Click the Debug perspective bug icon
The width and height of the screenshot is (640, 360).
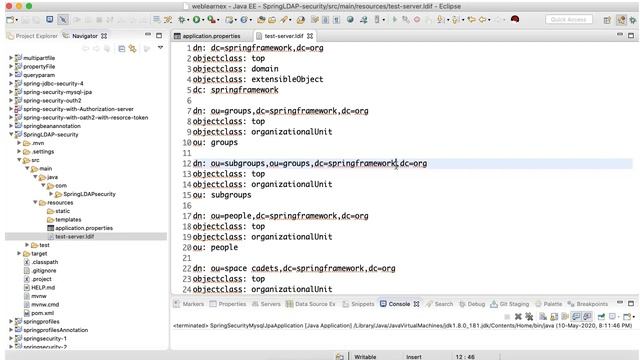pos(633,20)
